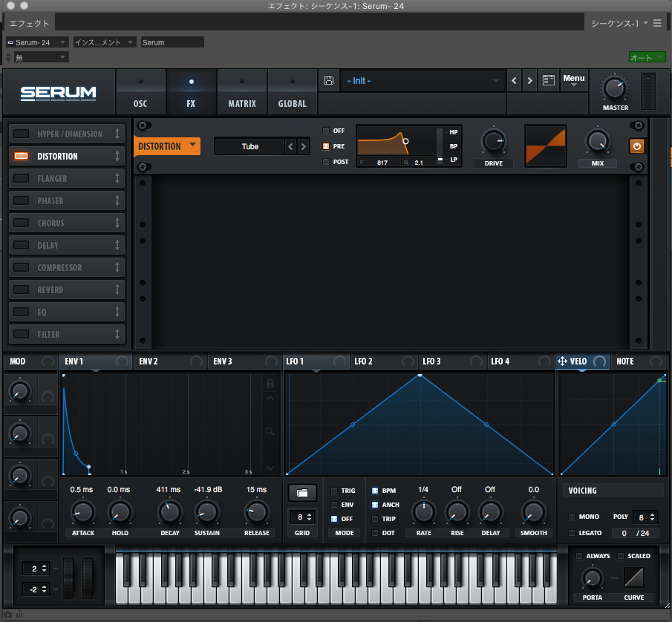Switch to the MATRIX tab

pyautogui.click(x=242, y=92)
